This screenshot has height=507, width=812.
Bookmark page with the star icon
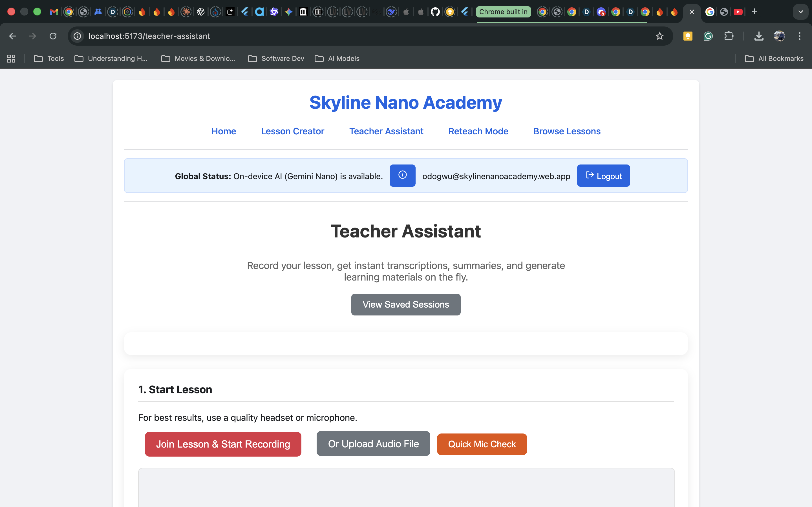[x=659, y=36]
